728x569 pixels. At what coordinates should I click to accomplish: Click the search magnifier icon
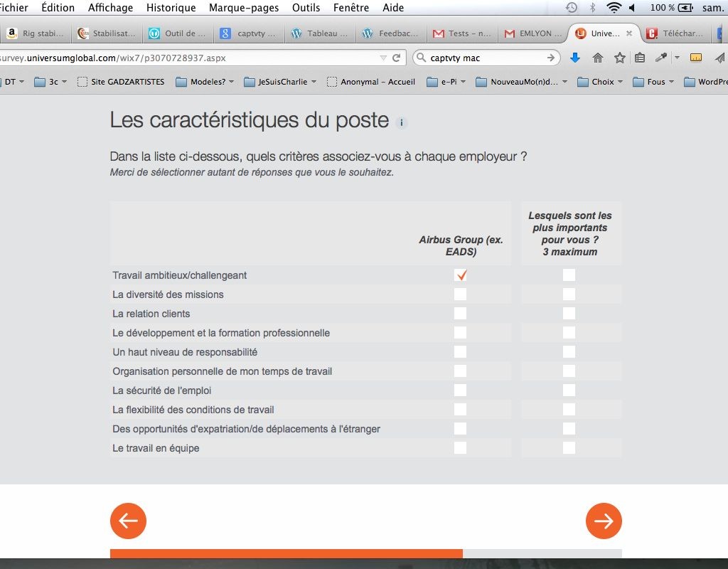click(x=421, y=58)
